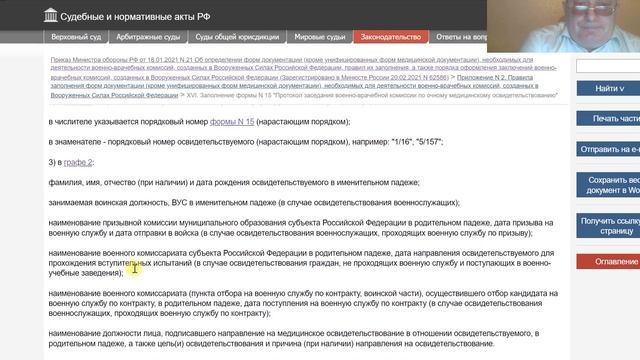Click the courthouse logo icon

[51, 16]
